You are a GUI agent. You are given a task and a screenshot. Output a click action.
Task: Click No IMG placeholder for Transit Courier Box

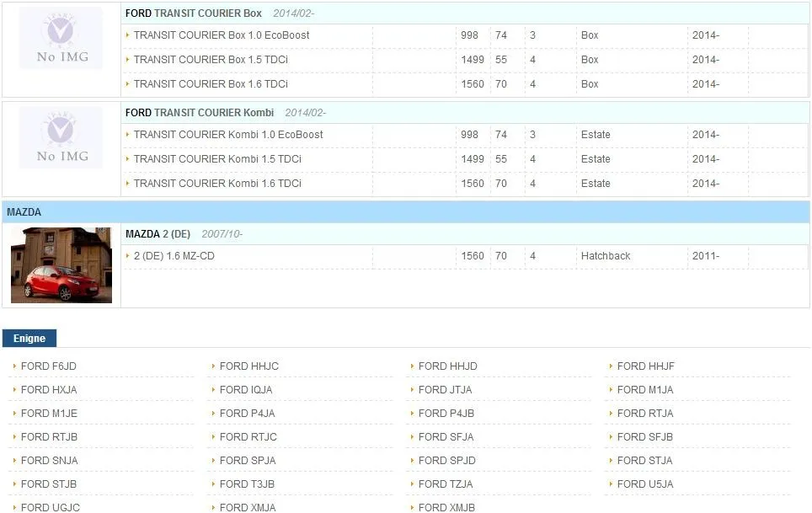(x=61, y=38)
